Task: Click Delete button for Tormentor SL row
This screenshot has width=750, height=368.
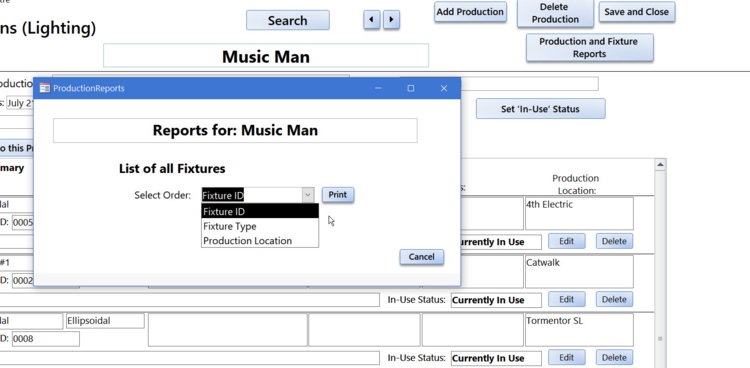Action: [x=614, y=357]
